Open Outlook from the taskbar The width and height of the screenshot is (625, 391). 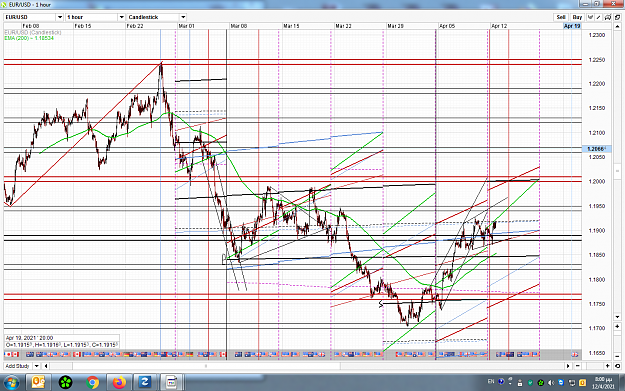point(38,383)
